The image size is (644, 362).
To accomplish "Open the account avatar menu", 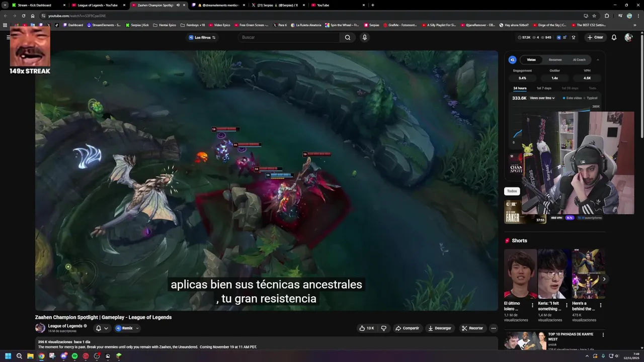I will (628, 37).
